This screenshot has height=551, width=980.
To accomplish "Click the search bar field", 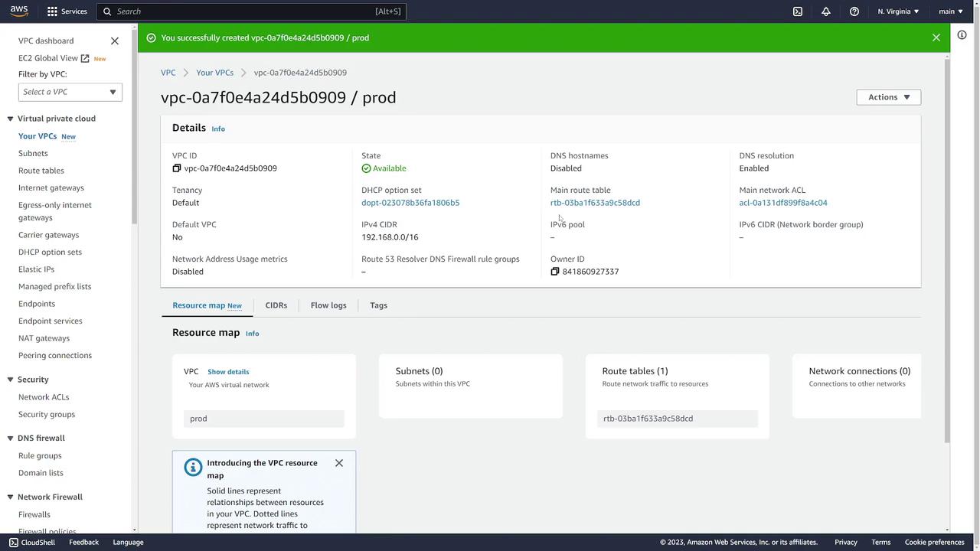I will pos(251,11).
